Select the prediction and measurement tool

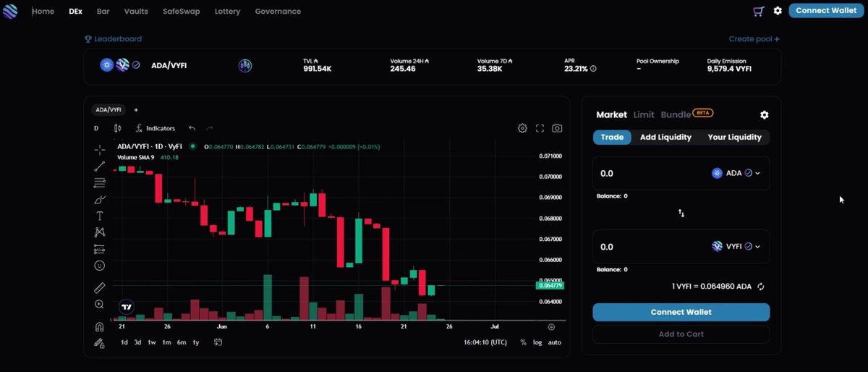[100, 249]
